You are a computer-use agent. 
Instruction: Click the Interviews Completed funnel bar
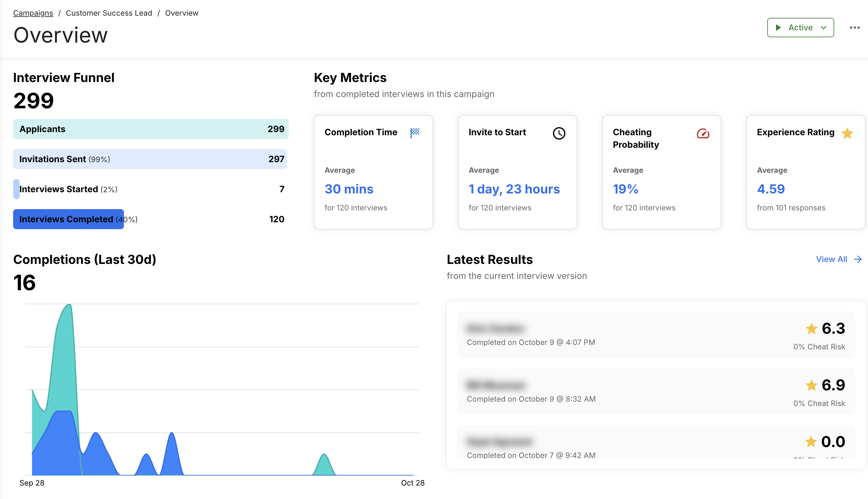pyautogui.click(x=69, y=219)
